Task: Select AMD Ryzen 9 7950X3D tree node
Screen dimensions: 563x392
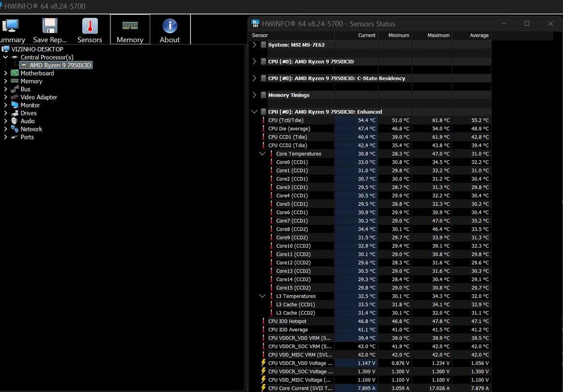Action: (x=56, y=65)
